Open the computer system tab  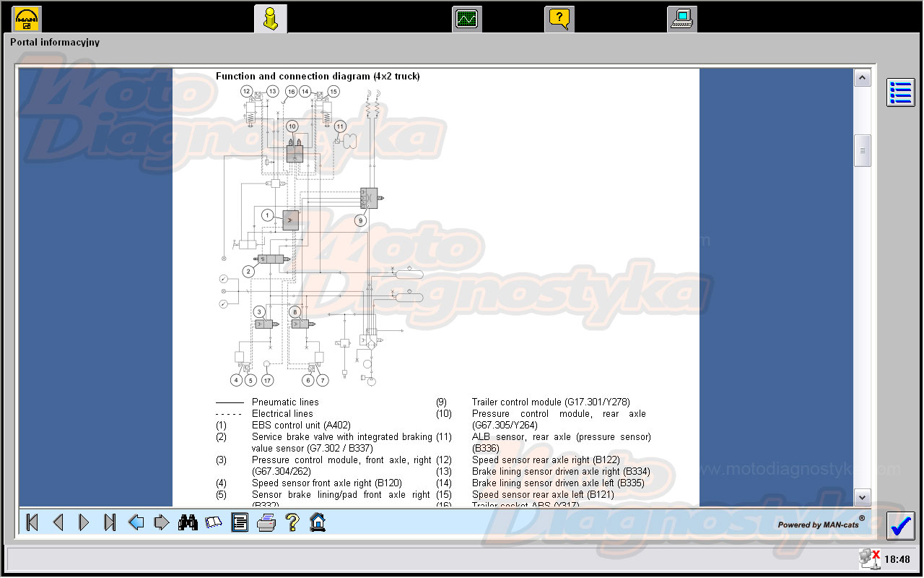coord(681,18)
